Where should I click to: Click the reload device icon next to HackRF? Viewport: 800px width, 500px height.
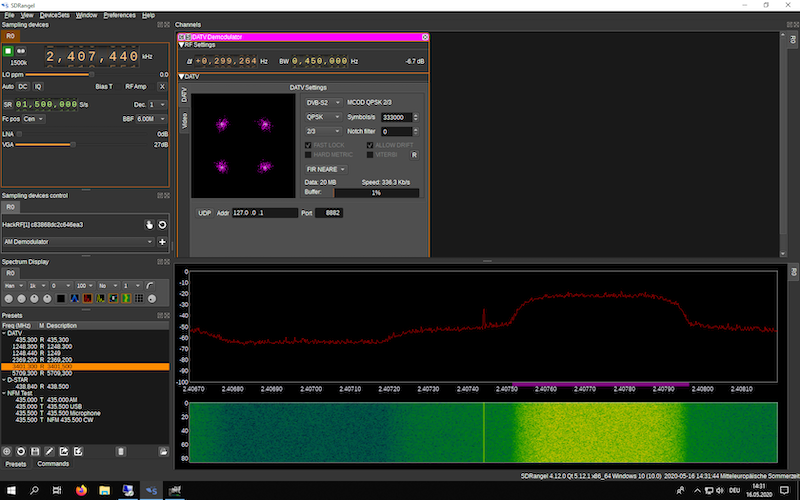pyautogui.click(x=162, y=225)
